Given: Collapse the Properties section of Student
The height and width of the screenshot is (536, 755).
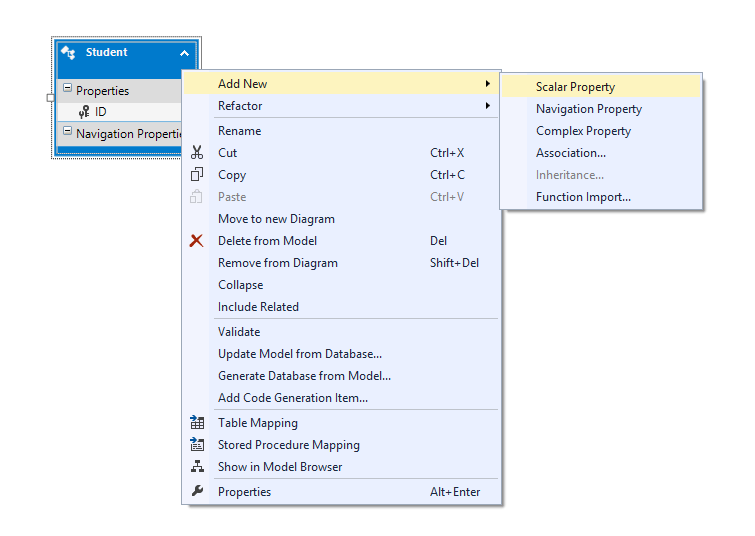Looking at the screenshot, I should (x=67, y=88).
